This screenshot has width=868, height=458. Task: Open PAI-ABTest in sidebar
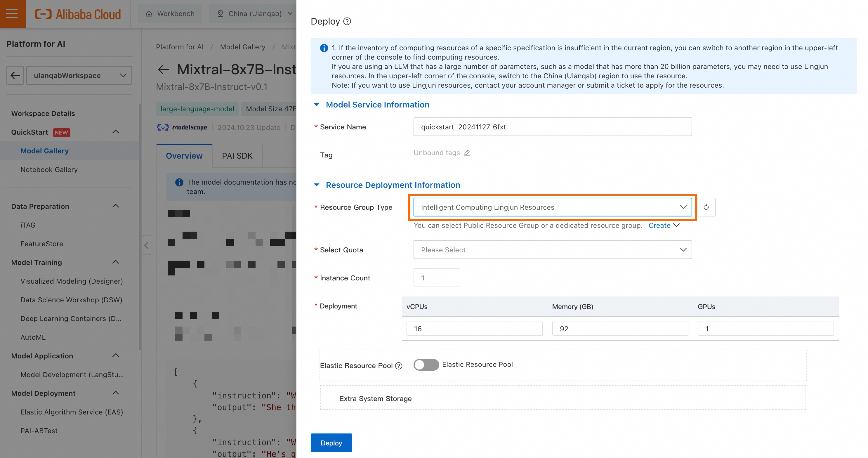tap(39, 431)
